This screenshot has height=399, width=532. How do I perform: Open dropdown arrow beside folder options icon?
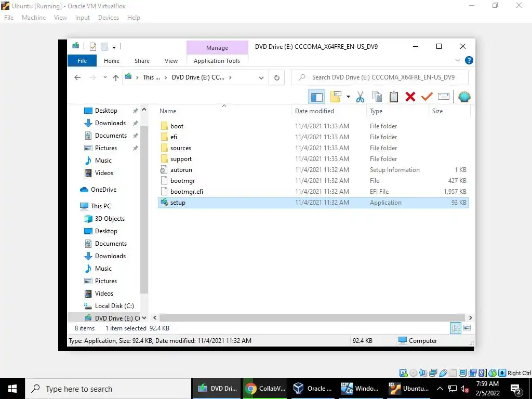tap(348, 97)
